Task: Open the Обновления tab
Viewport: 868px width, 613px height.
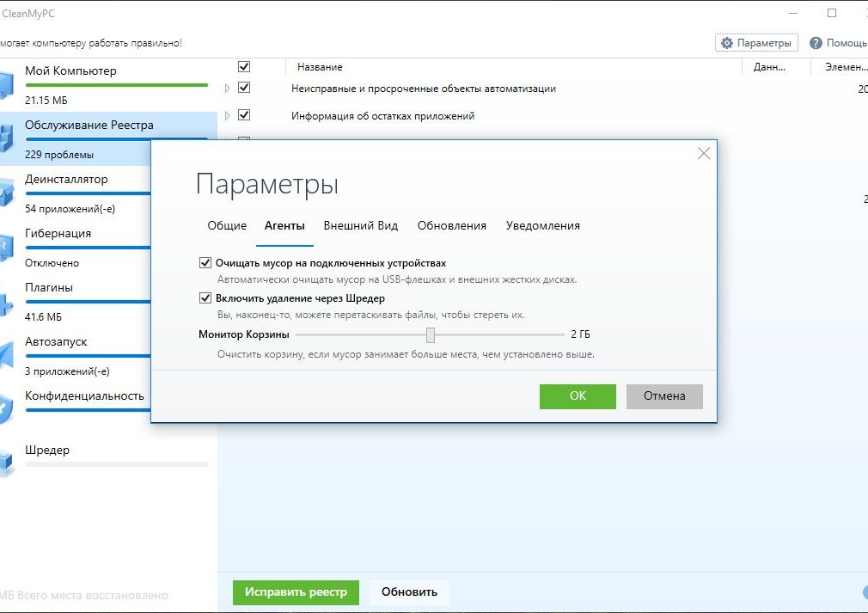Action: [x=452, y=225]
